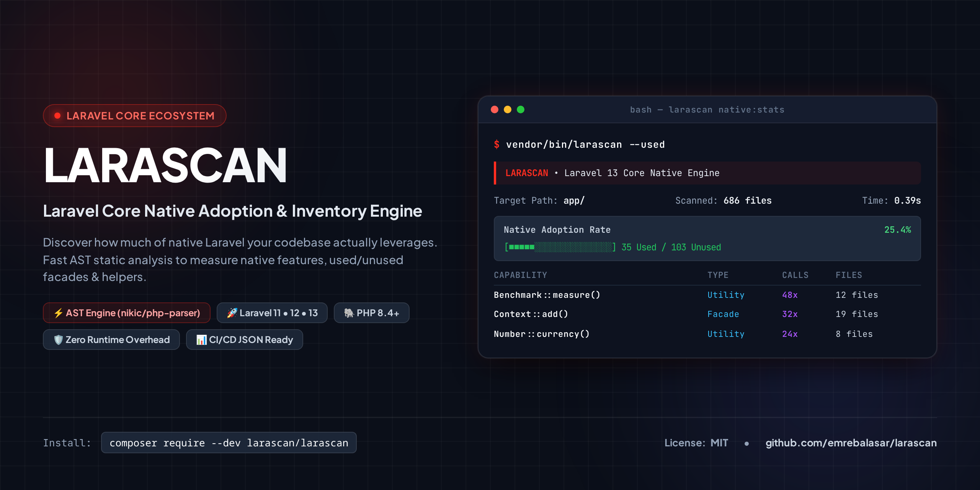The width and height of the screenshot is (980, 490).
Task: Click the 25.4% adoption rate value
Action: (x=898, y=230)
